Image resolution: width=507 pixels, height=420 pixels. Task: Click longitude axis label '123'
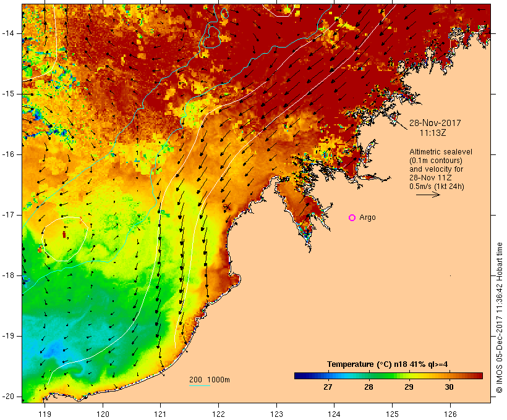tap(276, 414)
